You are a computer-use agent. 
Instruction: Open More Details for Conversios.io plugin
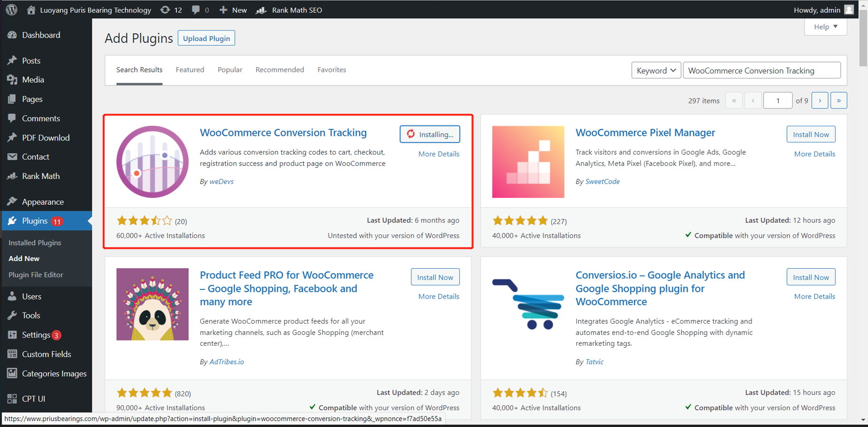pos(814,296)
